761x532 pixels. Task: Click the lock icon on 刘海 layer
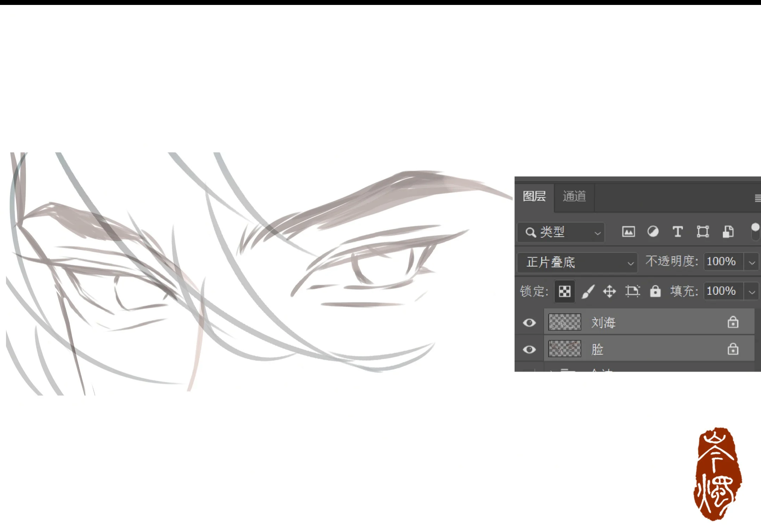pos(733,322)
